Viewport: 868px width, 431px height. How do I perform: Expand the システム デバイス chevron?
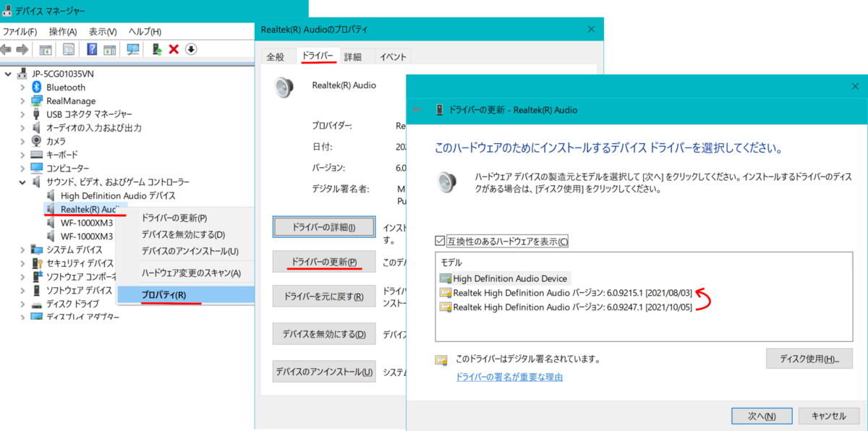click(x=22, y=249)
